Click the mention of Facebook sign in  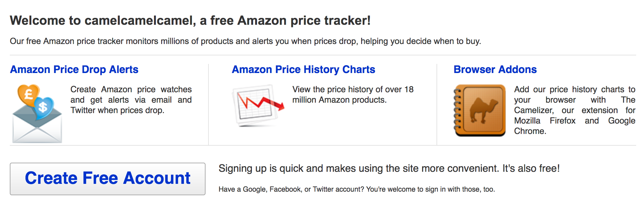(286, 188)
